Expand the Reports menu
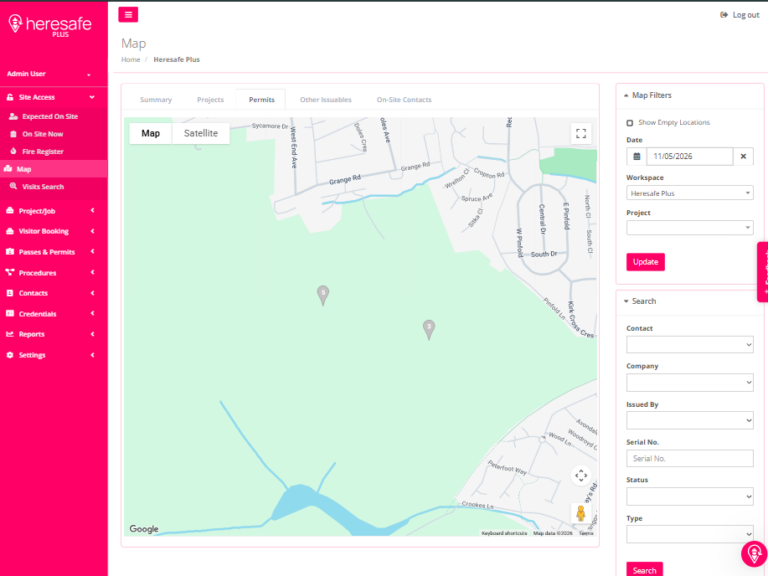Viewport: 768px width, 576px height. [x=54, y=334]
